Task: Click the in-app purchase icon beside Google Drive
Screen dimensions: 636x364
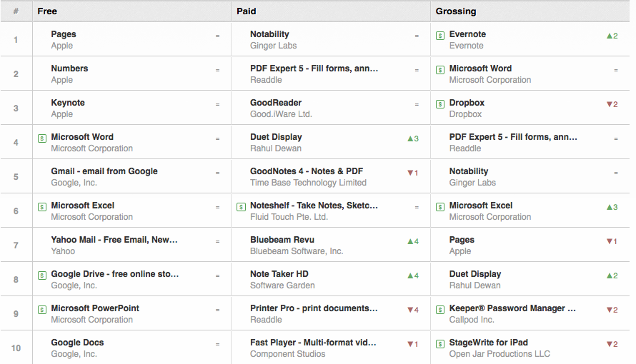Action: pos(41,275)
